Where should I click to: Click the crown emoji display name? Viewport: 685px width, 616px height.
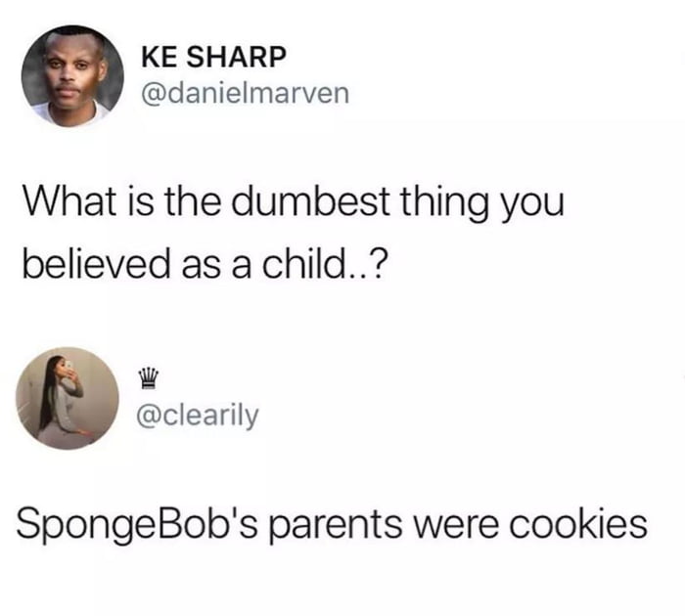148,378
